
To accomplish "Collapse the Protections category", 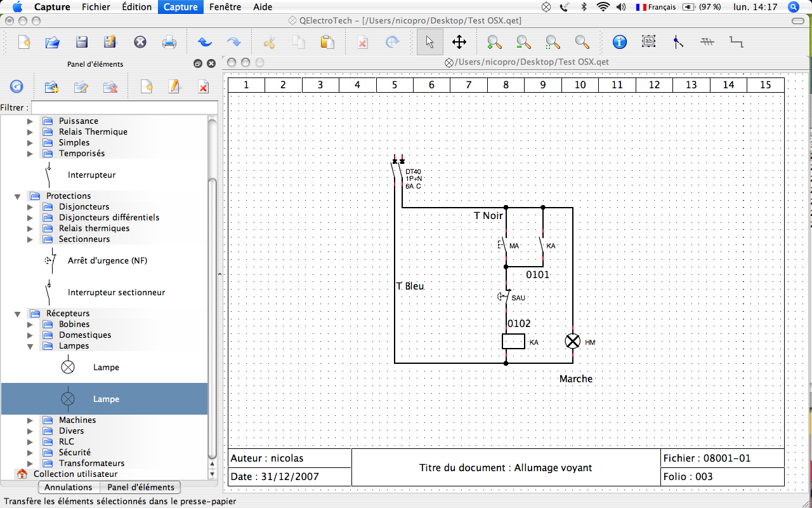I will pyautogui.click(x=18, y=196).
